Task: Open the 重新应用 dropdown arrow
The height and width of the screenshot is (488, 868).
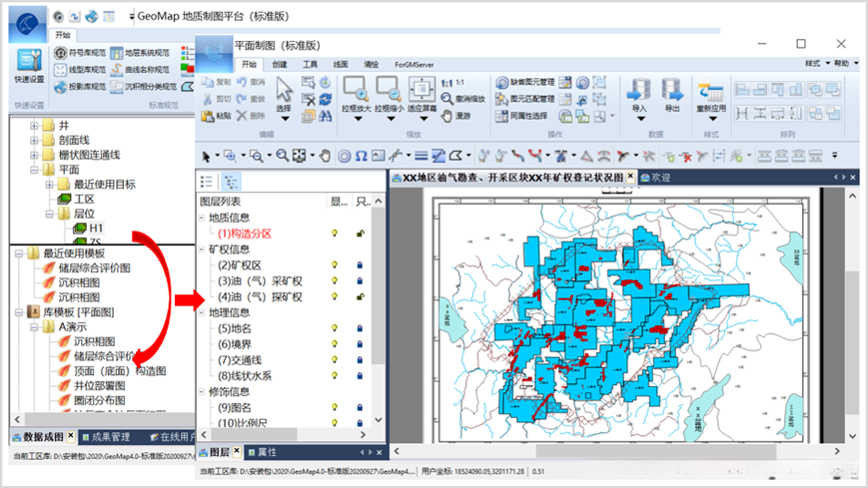Action: pos(712,119)
